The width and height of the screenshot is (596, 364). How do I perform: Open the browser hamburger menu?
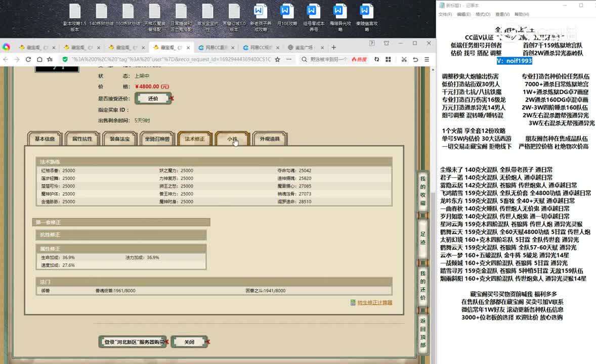(427, 59)
